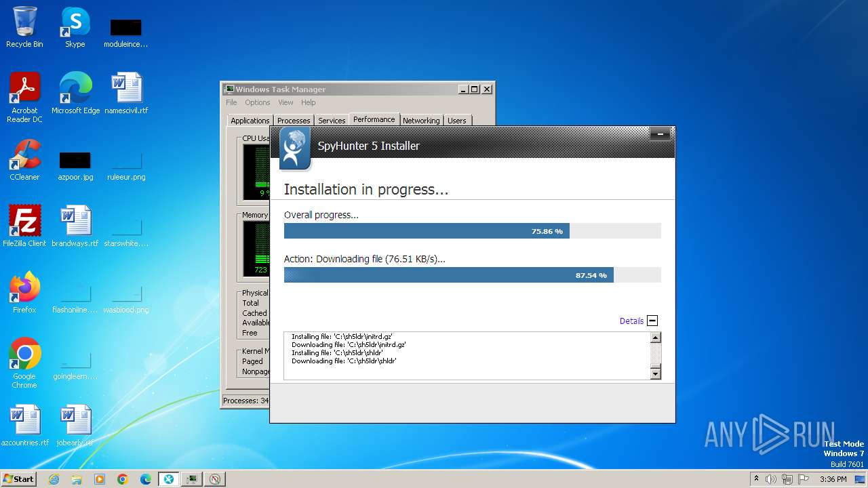Click the Overall progress bar at 75.86 %
Image resolution: width=868 pixels, height=488 pixels.
click(472, 231)
